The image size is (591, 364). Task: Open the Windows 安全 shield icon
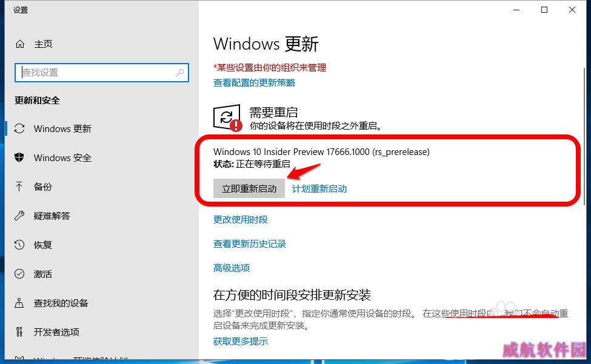19,157
